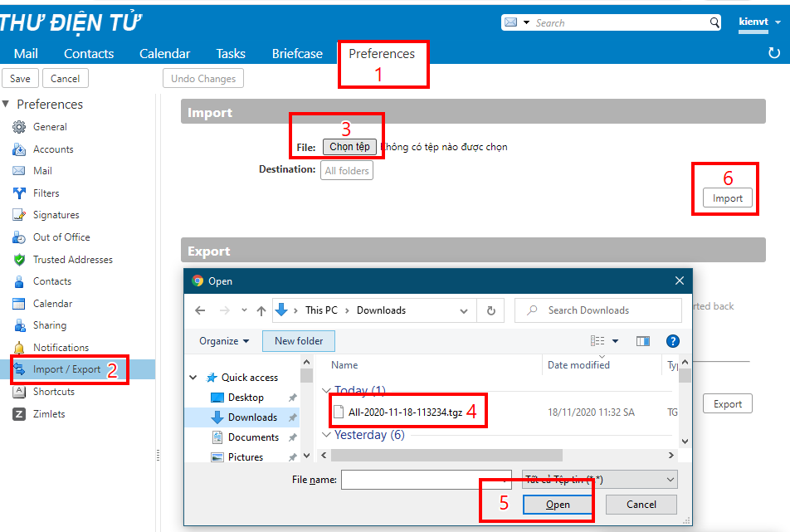Switch to Briefcase tab
The image size is (790, 532).
point(297,53)
